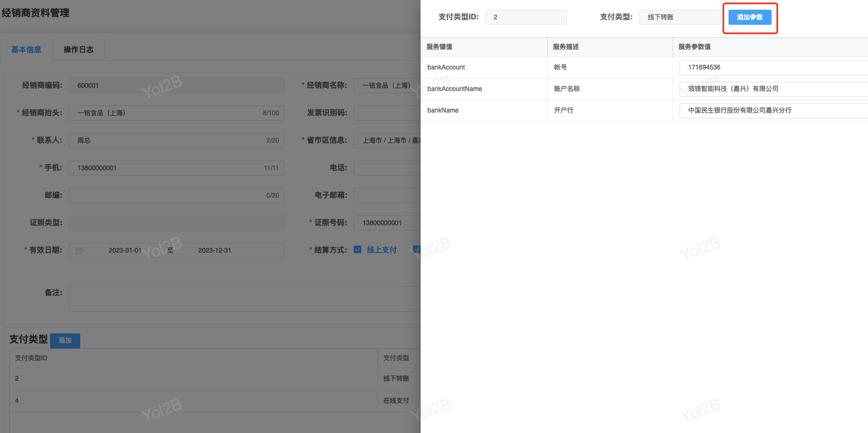Open the 支付类型 select showing 线下转账

point(680,17)
